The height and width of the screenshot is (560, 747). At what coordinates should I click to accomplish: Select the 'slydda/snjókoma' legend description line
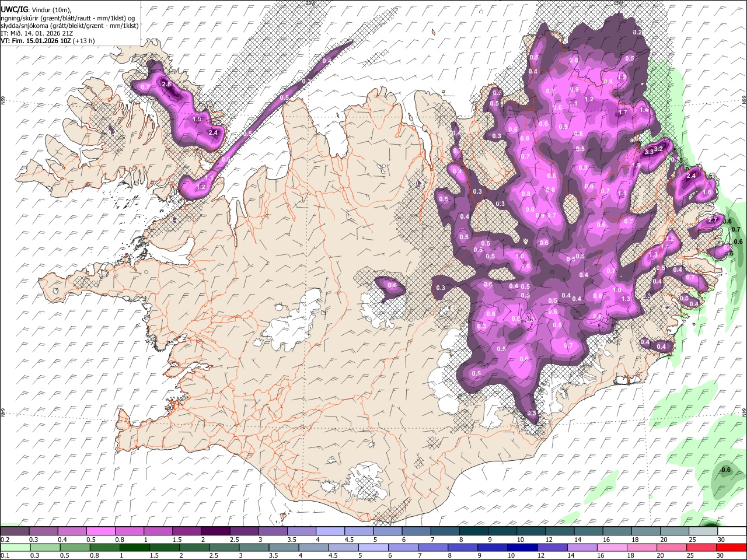(x=69, y=26)
